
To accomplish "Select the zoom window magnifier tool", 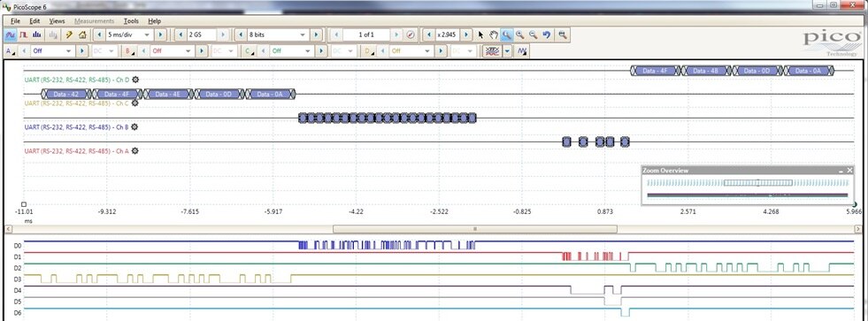I will [x=506, y=34].
